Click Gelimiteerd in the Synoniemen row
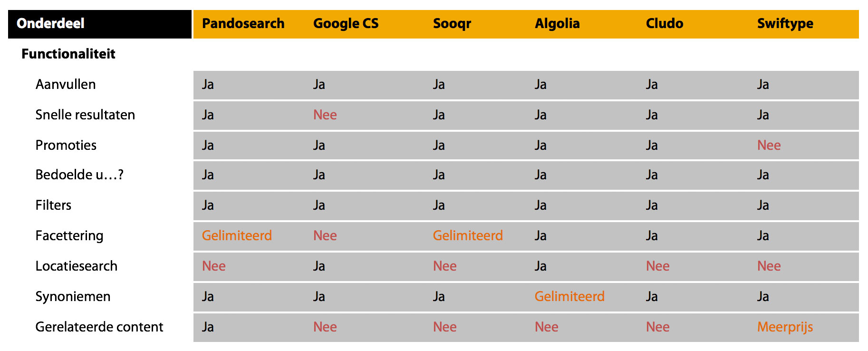 coord(569,296)
